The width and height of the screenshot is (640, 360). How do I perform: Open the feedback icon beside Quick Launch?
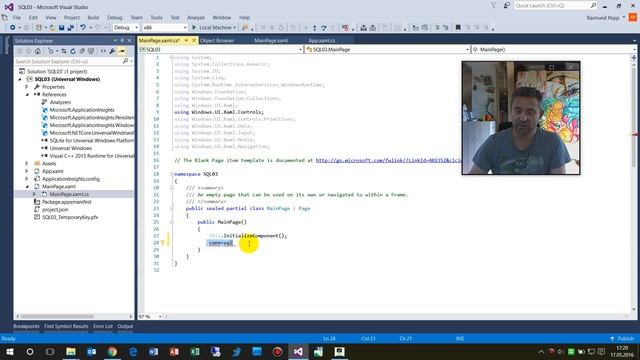[507, 6]
